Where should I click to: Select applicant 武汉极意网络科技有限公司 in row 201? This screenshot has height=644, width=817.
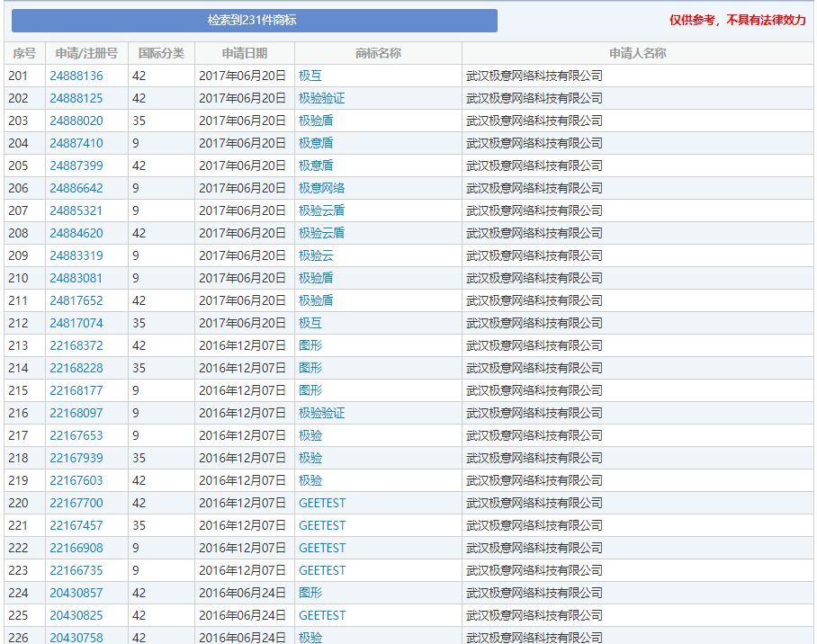click(x=534, y=76)
